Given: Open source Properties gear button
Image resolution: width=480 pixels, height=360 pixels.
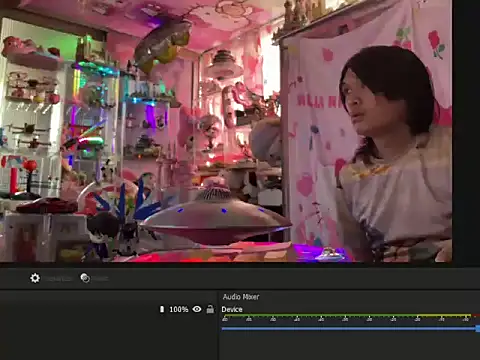Looking at the screenshot, I should [x=35, y=278].
